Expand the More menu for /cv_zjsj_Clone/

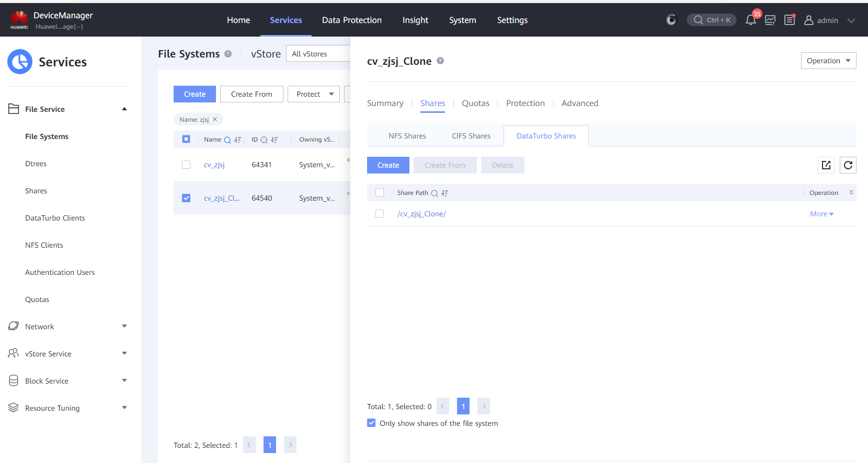[x=821, y=214]
